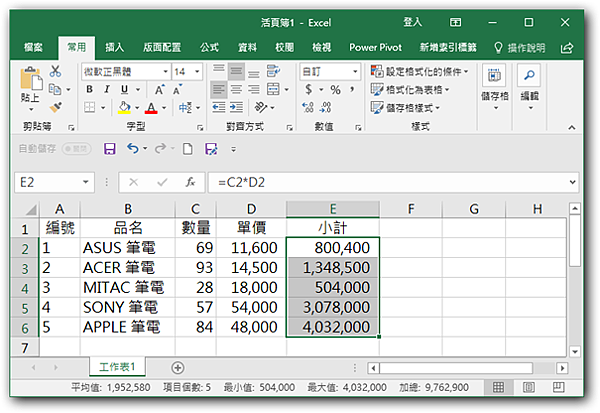The width and height of the screenshot is (600, 413).
Task: Decrease decimal places icon
Action: point(326,108)
